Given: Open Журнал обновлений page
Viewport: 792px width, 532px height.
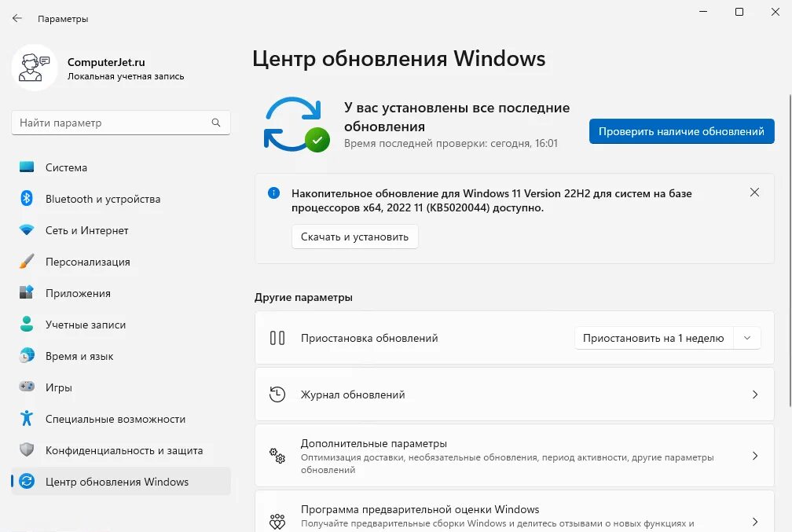Looking at the screenshot, I should click(514, 394).
